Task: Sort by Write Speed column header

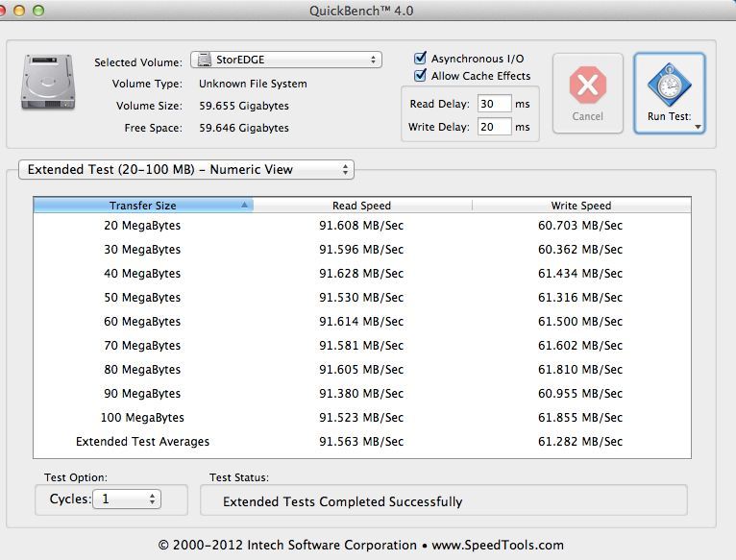Action: pyautogui.click(x=580, y=206)
